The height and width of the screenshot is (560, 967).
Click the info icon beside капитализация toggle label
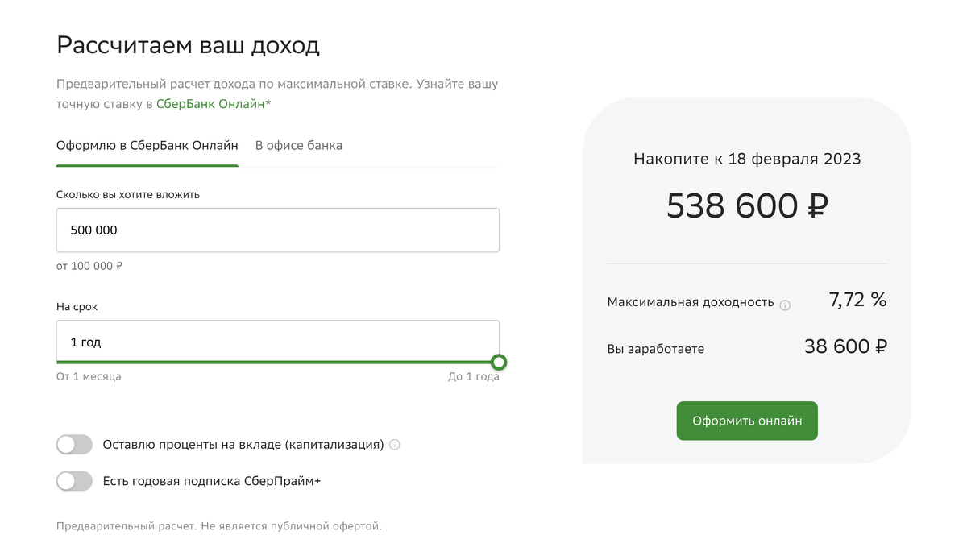point(395,444)
